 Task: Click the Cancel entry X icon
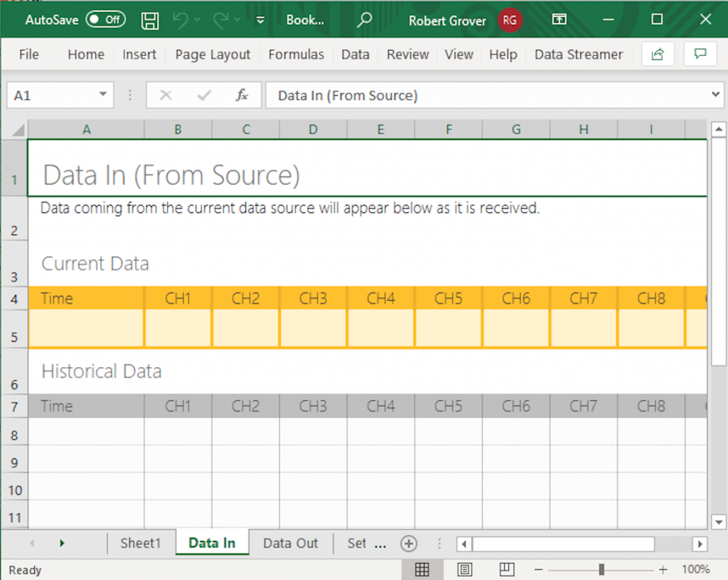tap(166, 95)
